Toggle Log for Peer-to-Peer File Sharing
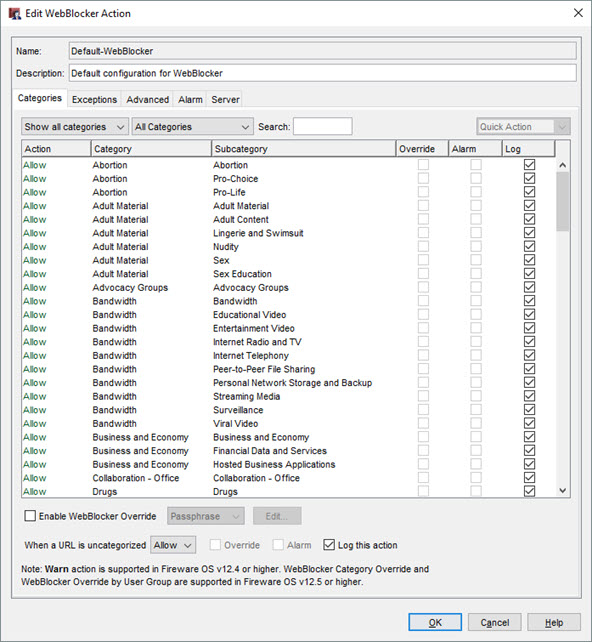This screenshot has width=592, height=642. (529, 369)
